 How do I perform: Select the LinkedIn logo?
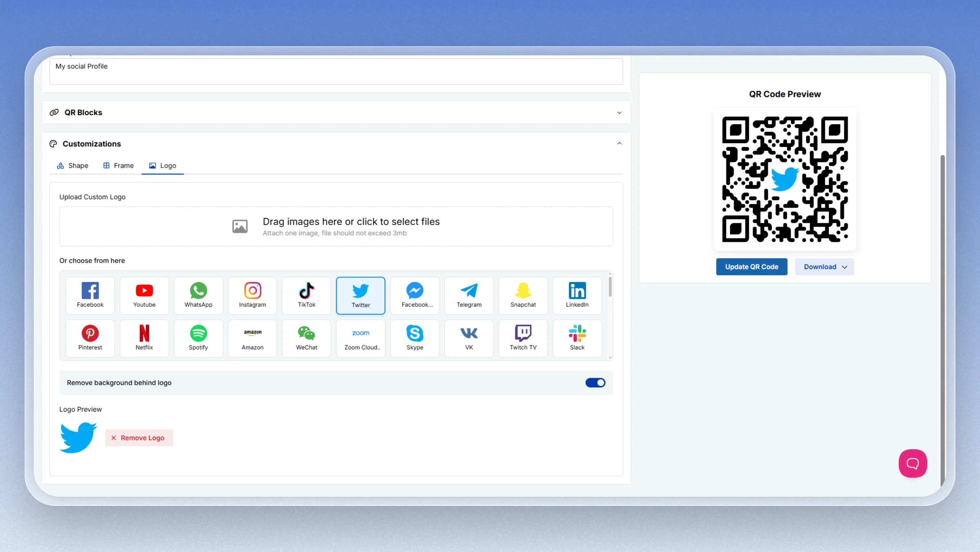click(577, 295)
